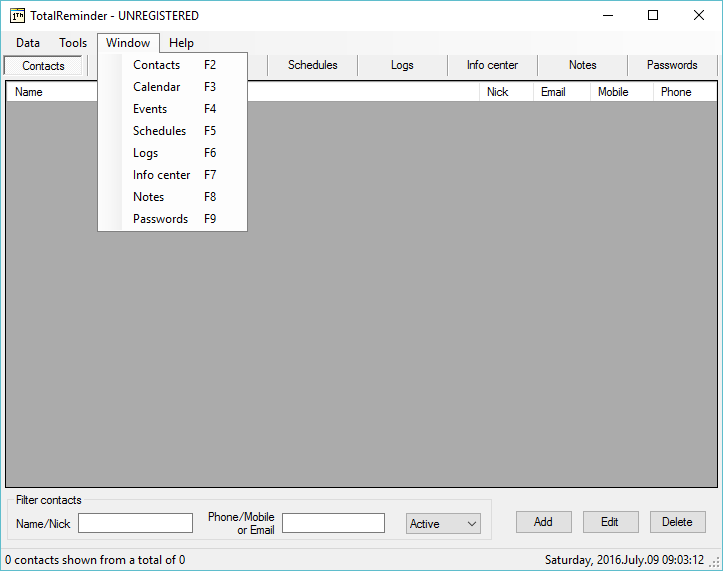Viewport: 723px width, 571px height.
Task: Switch to the Info center toolbar tab
Action: 492,65
